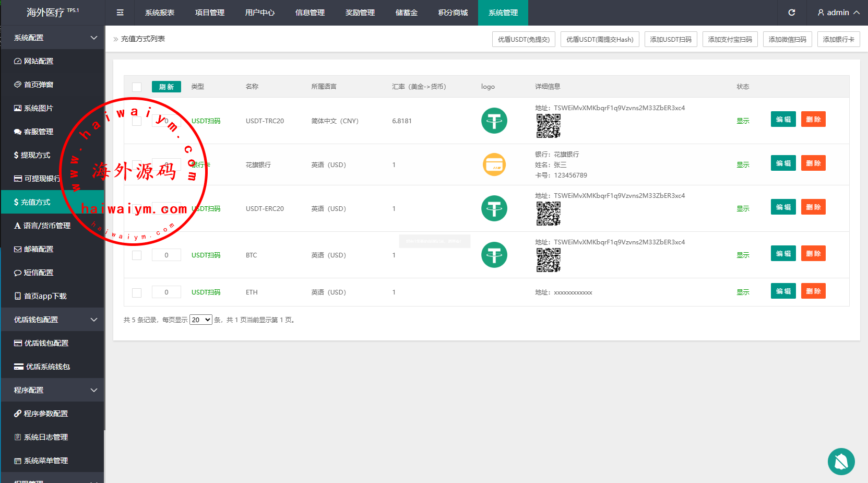The height and width of the screenshot is (483, 868).
Task: Open the admin user icon menu
Action: [821, 13]
